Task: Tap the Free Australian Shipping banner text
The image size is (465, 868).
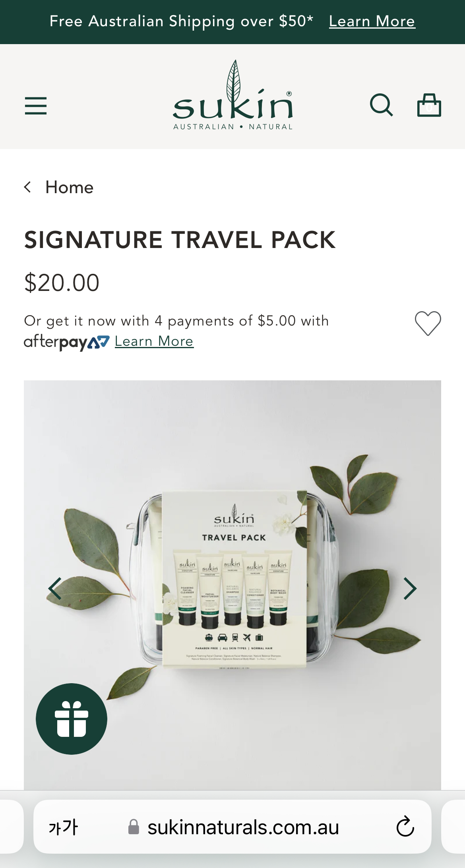Action: [x=181, y=21]
